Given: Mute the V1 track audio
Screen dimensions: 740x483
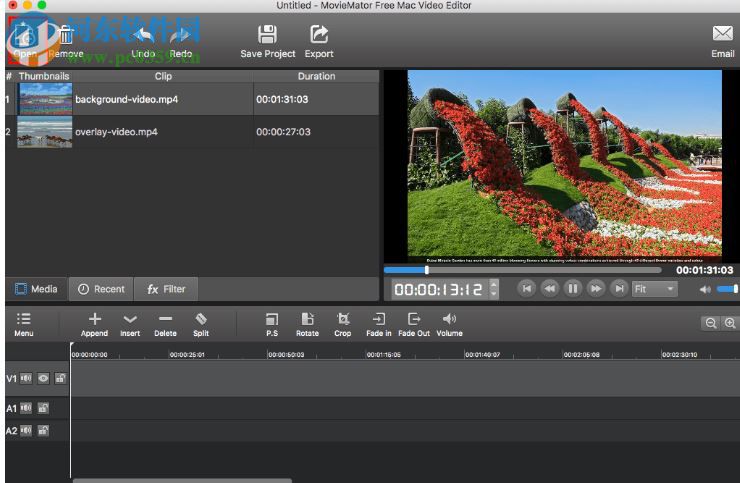Looking at the screenshot, I should 26,378.
